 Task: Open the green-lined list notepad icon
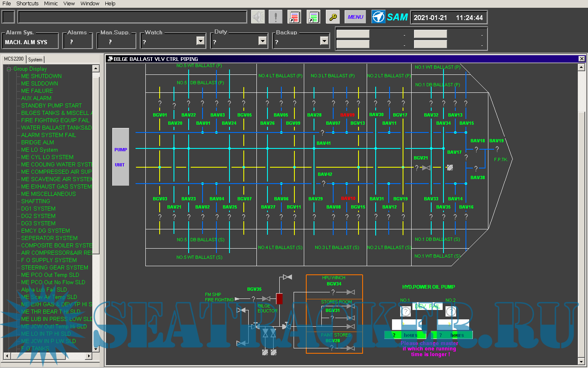click(x=313, y=17)
